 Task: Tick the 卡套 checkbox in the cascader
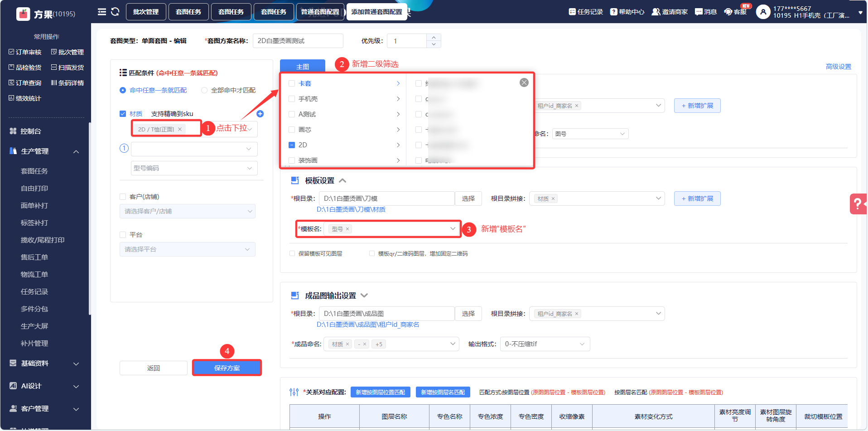tap(292, 83)
